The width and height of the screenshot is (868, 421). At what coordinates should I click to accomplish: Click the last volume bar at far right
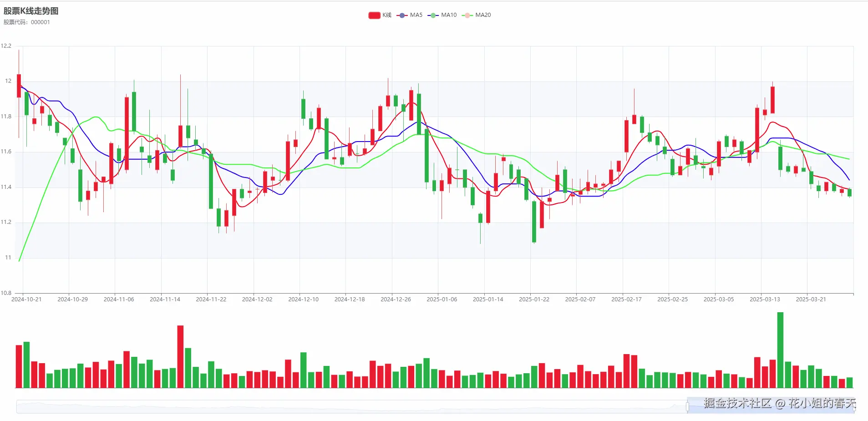(x=849, y=383)
